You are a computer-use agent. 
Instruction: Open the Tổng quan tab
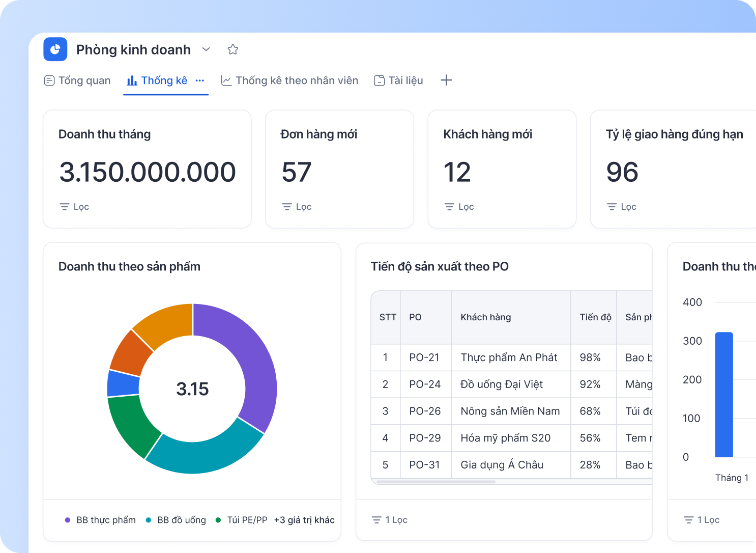tap(77, 80)
